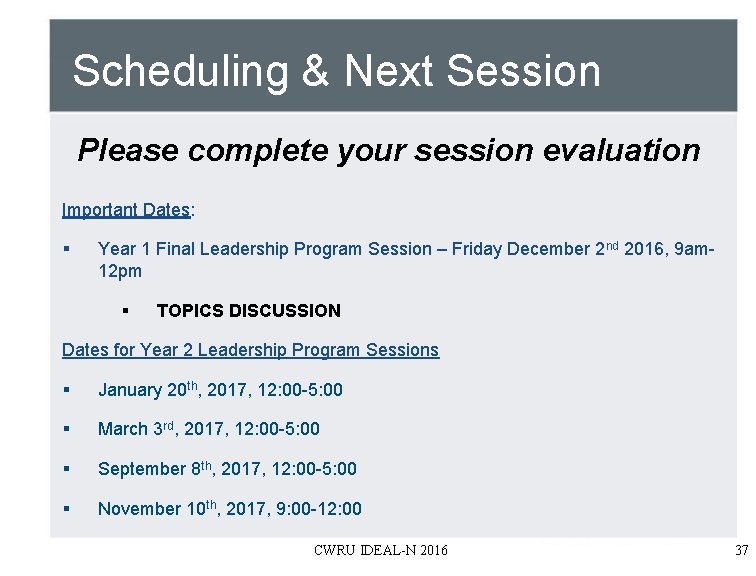The image size is (756, 576).
Task: Click the black bullet before TOPICS DISCUSSION
Action: pos(126,311)
